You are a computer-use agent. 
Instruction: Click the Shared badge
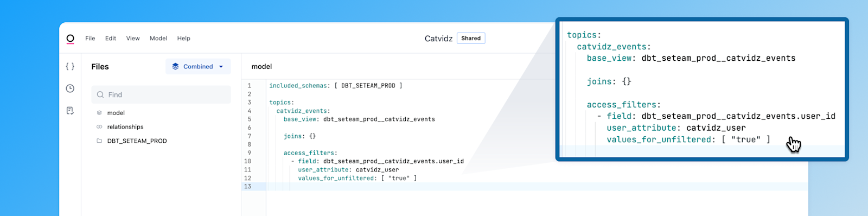(471, 38)
